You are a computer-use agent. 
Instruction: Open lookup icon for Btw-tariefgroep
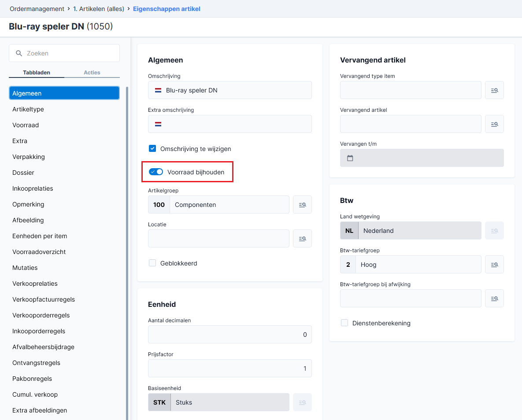click(x=494, y=265)
